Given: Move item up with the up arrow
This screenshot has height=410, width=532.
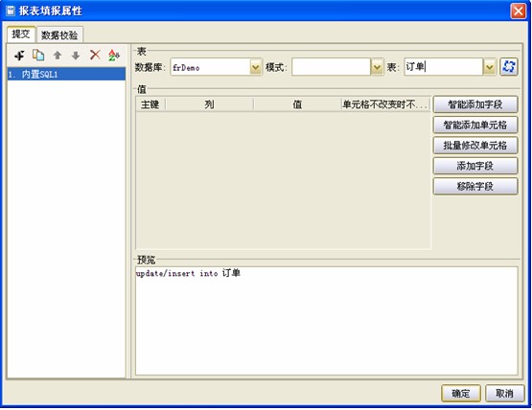Looking at the screenshot, I should (x=58, y=56).
